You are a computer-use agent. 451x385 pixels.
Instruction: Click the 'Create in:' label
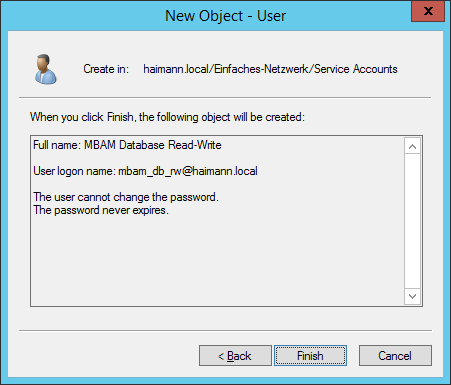pos(106,69)
